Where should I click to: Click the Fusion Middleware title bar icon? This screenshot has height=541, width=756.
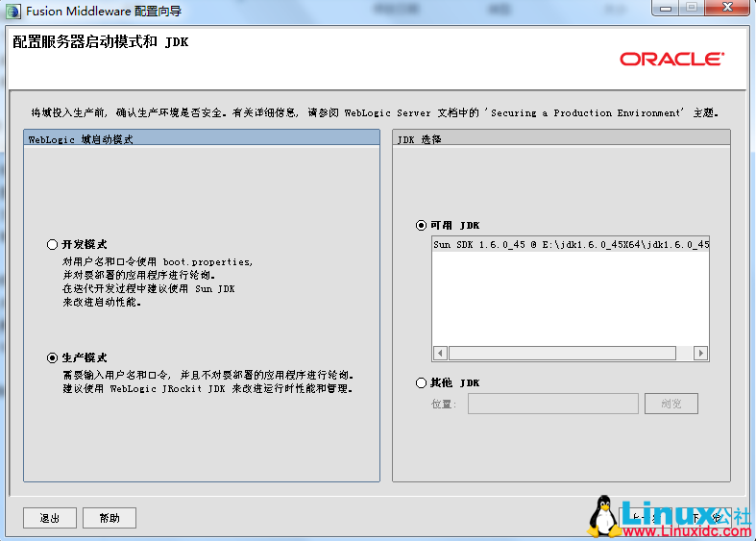pos(13,12)
